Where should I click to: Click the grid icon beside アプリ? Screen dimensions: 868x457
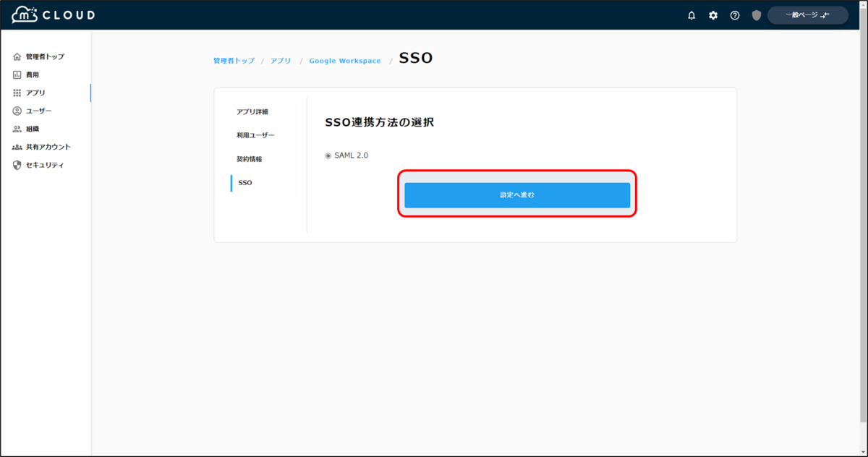pos(17,93)
